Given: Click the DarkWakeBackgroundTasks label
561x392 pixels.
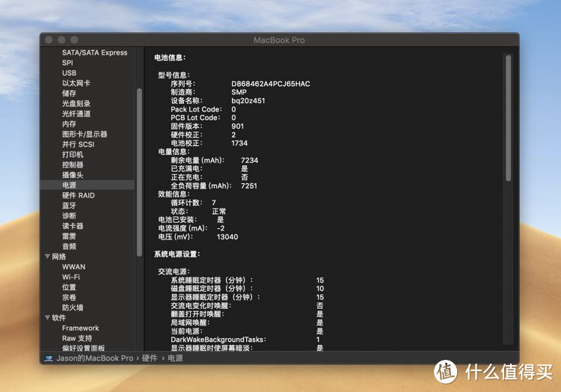Looking at the screenshot, I should point(218,340).
